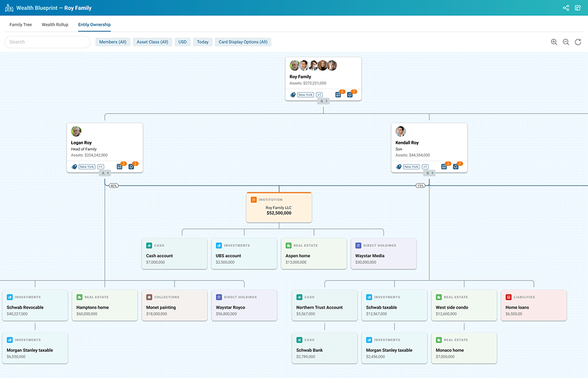
Task: Click Logan Roy's avatar photo
Action: [76, 131]
